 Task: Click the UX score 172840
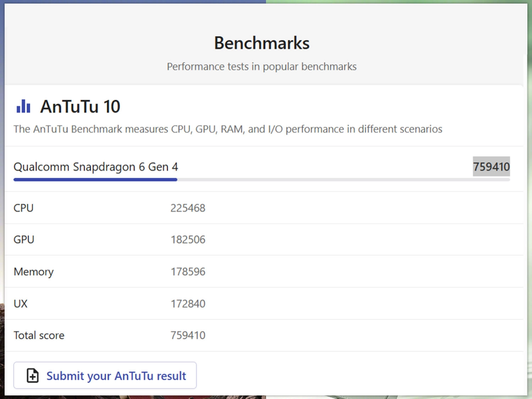[188, 304]
